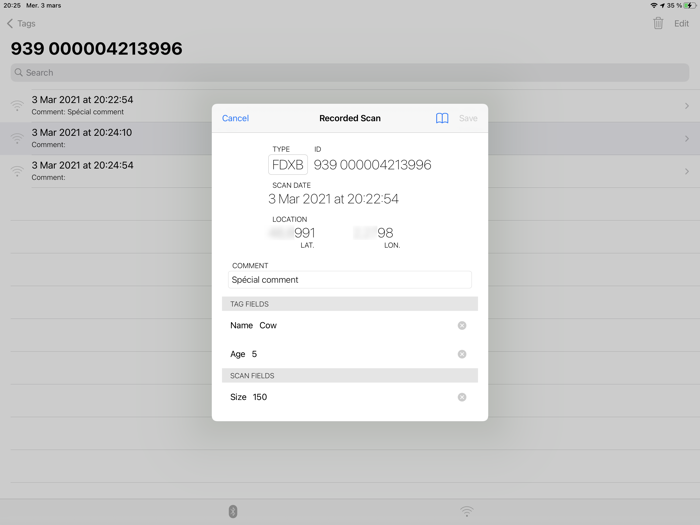Tap the Age field value 5
700x525 pixels.
click(x=254, y=354)
